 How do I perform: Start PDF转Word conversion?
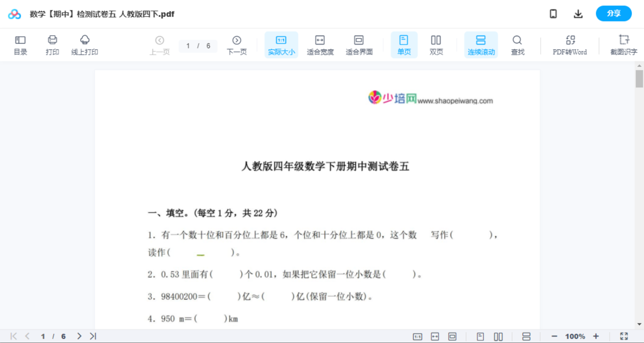(570, 45)
